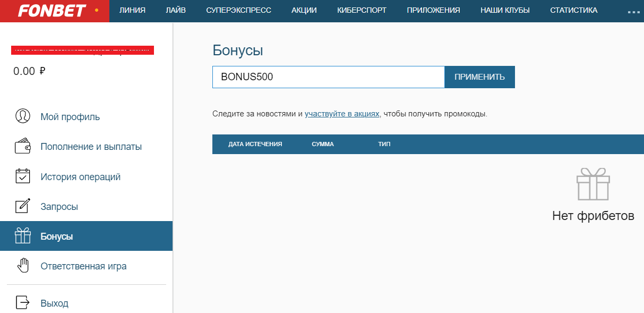Click the gift box icon next to Бонусы
Viewport: 644px width, 313px height.
(22, 236)
